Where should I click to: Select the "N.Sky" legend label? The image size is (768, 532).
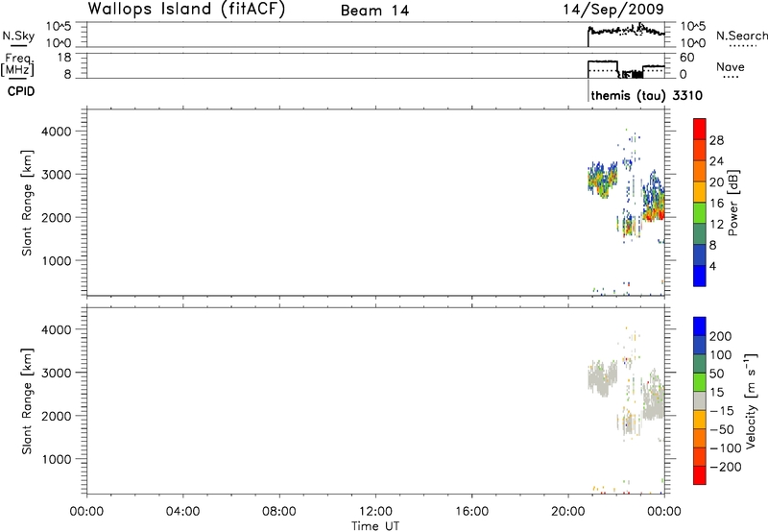coord(18,36)
